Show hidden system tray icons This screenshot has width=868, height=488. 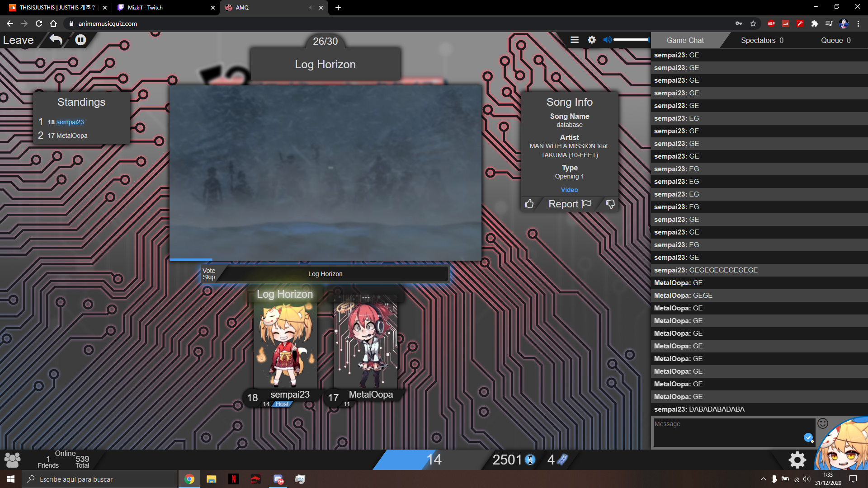coord(763,479)
